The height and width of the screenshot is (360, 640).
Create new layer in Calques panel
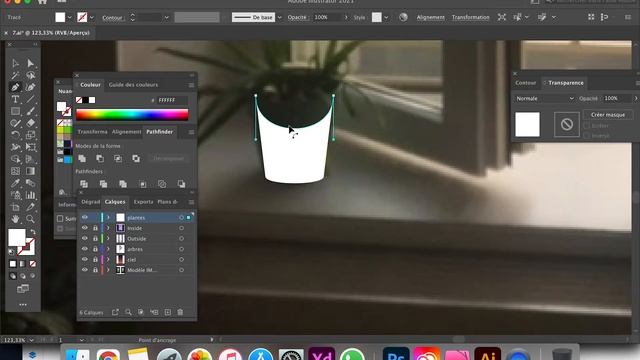click(168, 312)
